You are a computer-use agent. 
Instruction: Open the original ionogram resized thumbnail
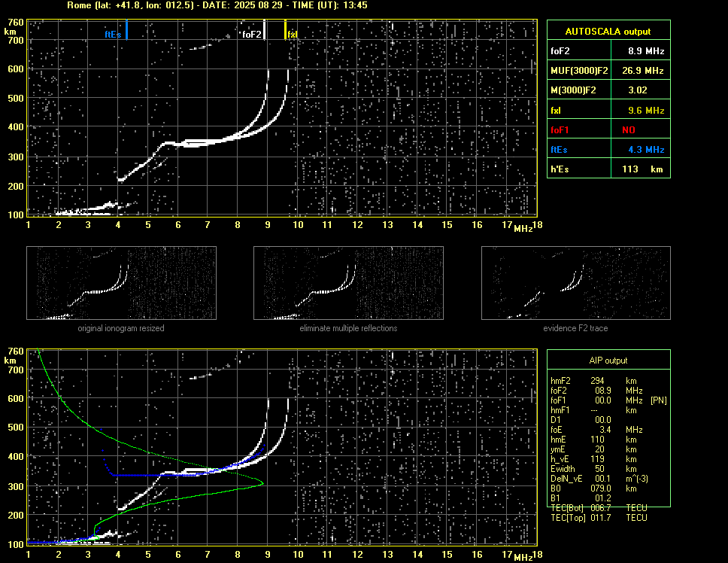[121, 283]
